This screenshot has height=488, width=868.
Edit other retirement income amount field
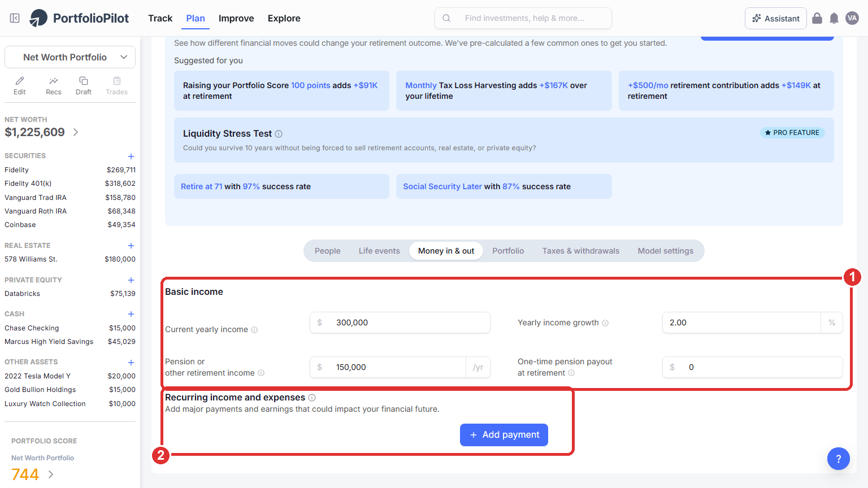click(x=388, y=367)
